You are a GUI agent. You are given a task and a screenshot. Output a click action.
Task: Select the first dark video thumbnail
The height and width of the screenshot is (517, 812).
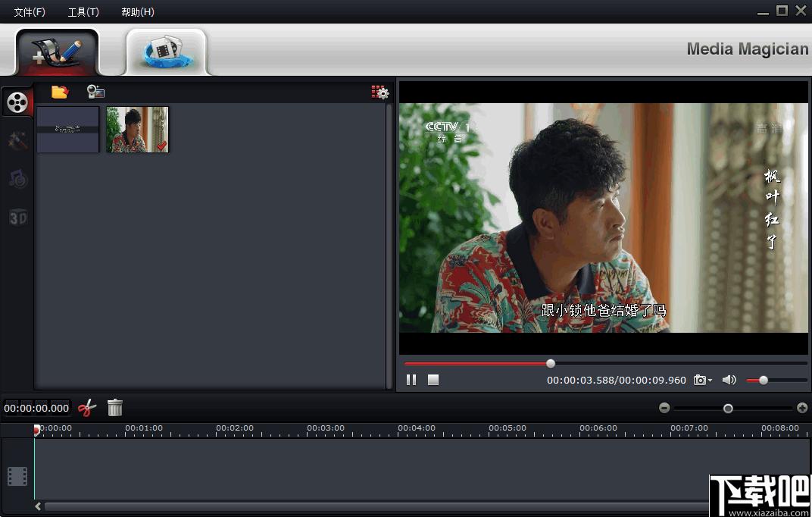pyautogui.click(x=68, y=130)
